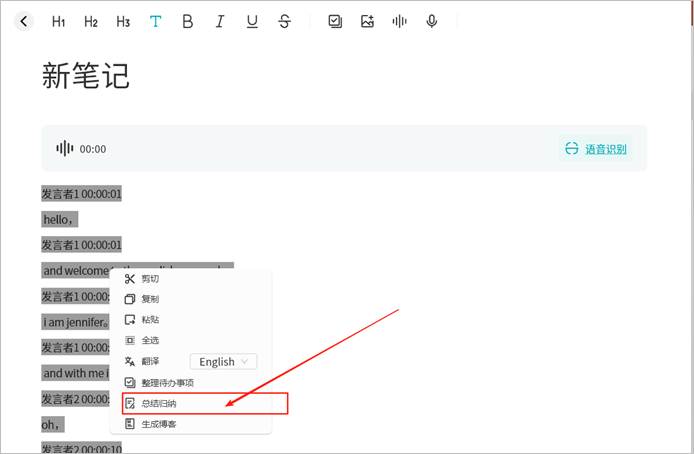The height and width of the screenshot is (454, 694).
Task: Apply H3 heading style
Action: [123, 21]
